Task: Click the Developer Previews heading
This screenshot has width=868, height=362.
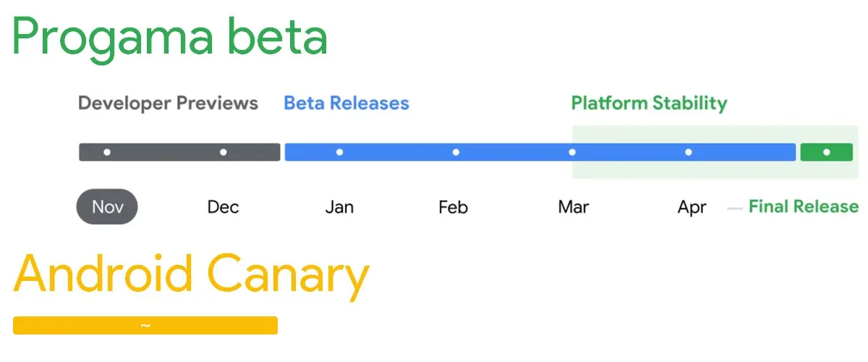Action: click(x=168, y=103)
